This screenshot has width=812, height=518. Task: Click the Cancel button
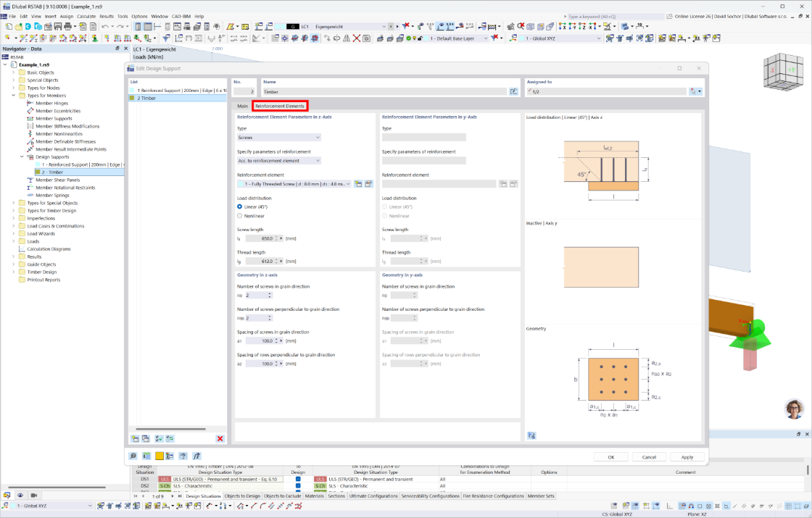(x=649, y=457)
